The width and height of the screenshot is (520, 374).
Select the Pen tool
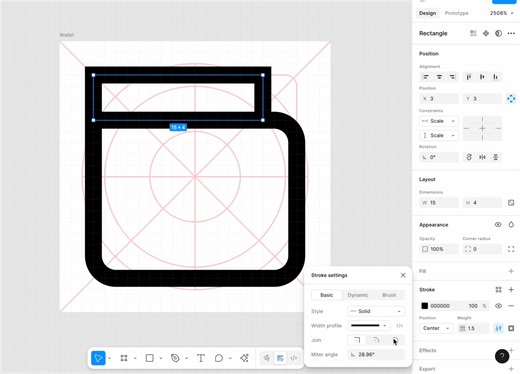tap(175, 358)
